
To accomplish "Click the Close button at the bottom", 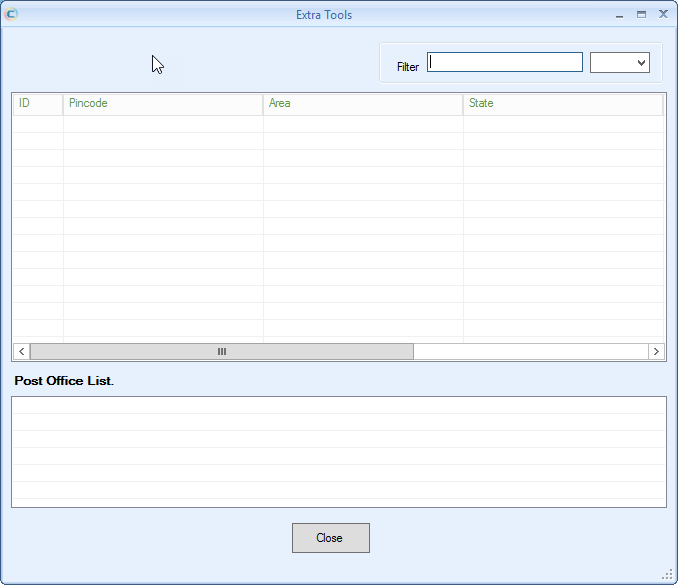I will click(x=331, y=538).
